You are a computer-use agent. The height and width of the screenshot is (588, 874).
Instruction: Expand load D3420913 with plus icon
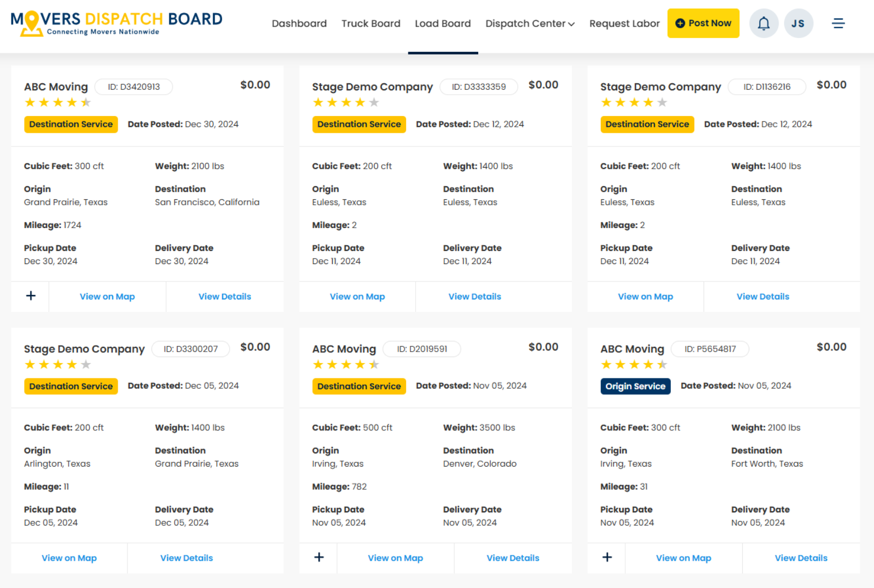point(31,296)
